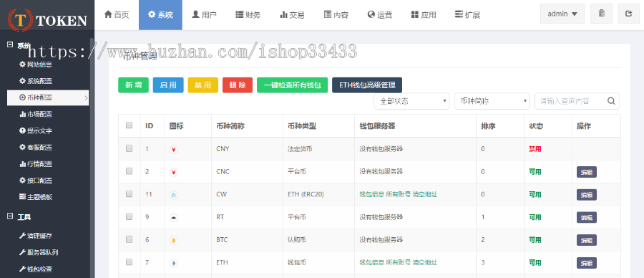644x278 pixels.
Task: Tick the checkbox for the RT row
Action: [x=129, y=216]
